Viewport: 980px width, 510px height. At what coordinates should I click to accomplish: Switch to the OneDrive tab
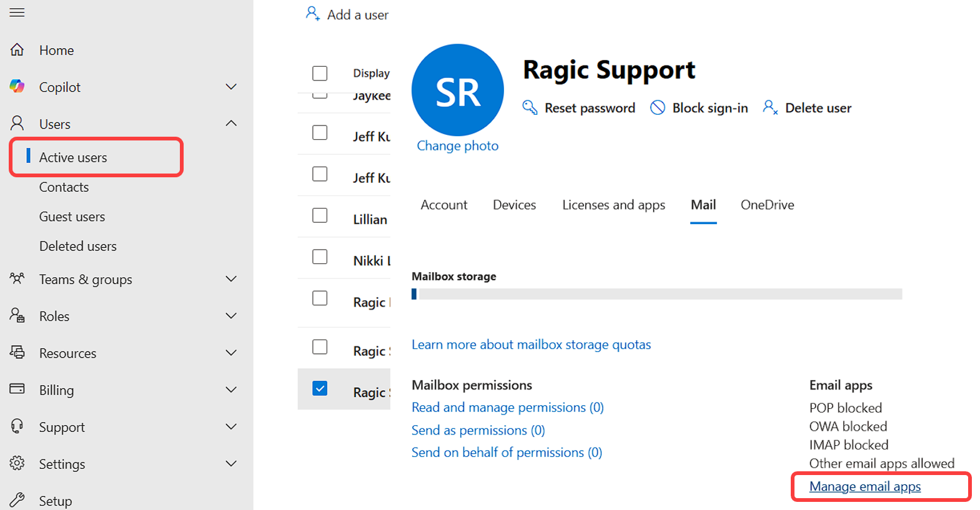tap(768, 205)
